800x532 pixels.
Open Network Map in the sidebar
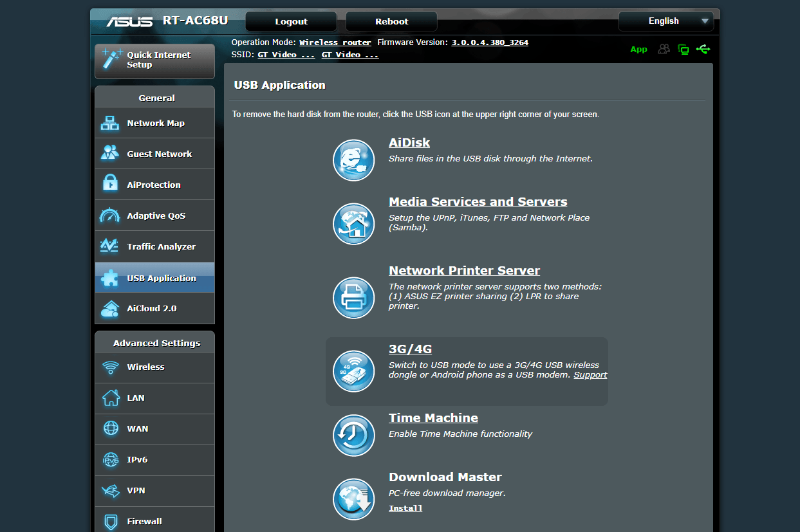pyautogui.click(x=154, y=123)
